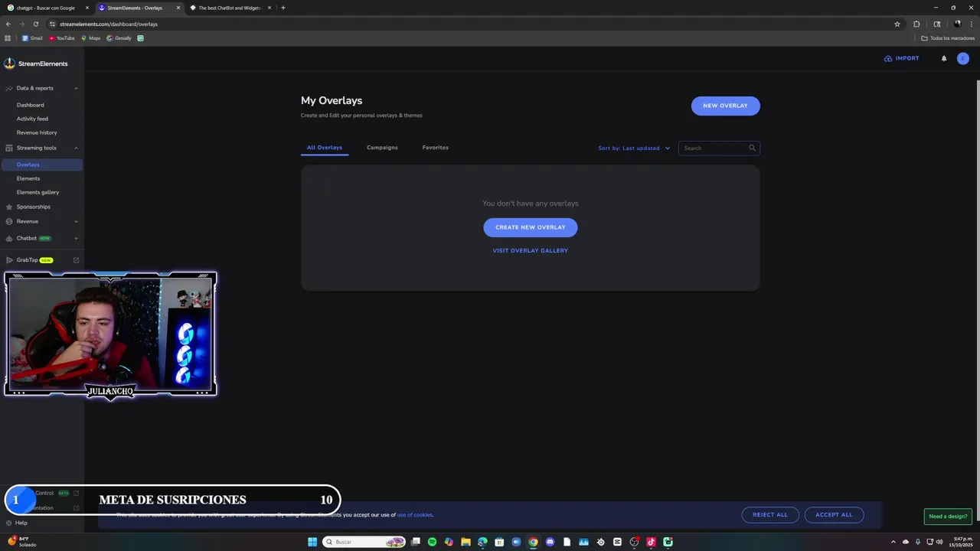Open CapCut from taskbar

coord(617,542)
